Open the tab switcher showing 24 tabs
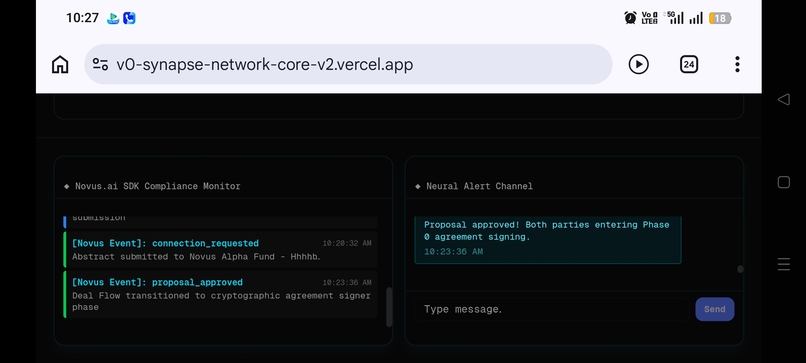The image size is (806, 363). tap(689, 64)
